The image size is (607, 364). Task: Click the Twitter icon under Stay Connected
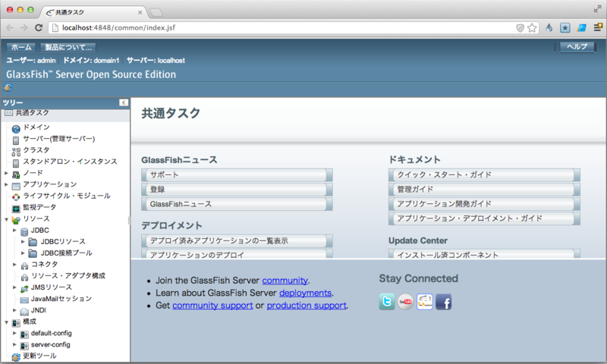(x=387, y=302)
